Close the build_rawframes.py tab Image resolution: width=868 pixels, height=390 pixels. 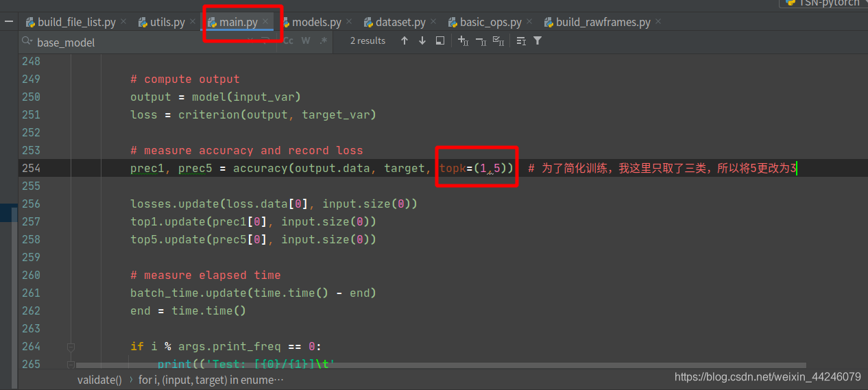658,22
